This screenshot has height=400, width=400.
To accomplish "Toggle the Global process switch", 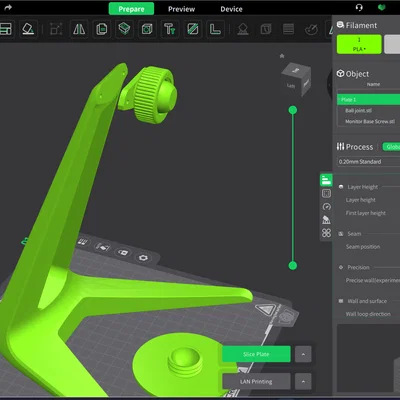I will click(x=391, y=147).
